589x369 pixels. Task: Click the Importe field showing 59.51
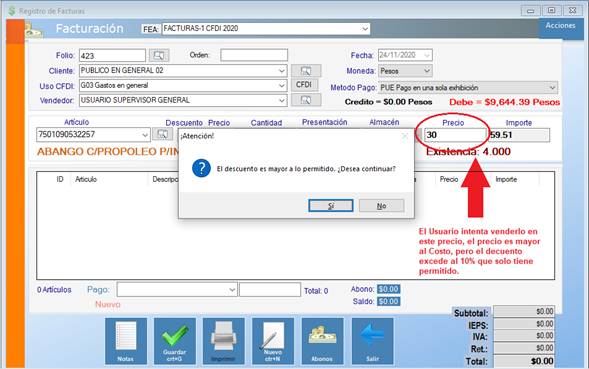pos(520,135)
